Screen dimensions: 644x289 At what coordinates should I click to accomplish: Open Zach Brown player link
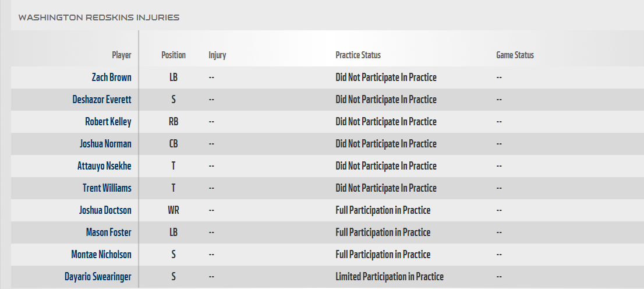click(x=111, y=77)
